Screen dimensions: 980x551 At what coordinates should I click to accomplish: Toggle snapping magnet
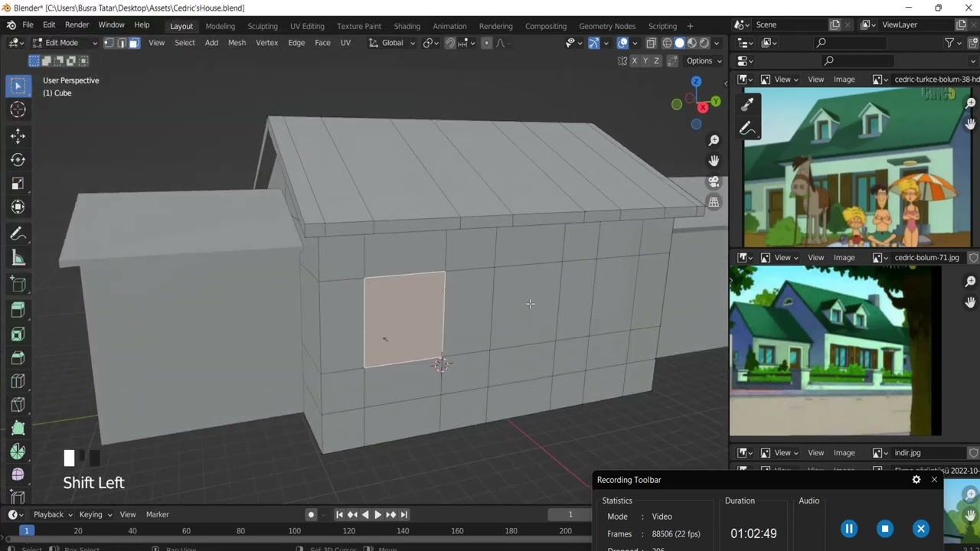[449, 43]
